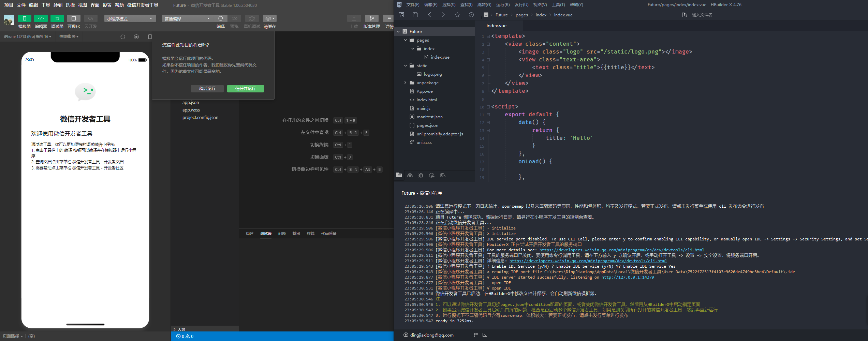Open the 版本管理 version control icon
Screen dimensions: 868x341
371,18
